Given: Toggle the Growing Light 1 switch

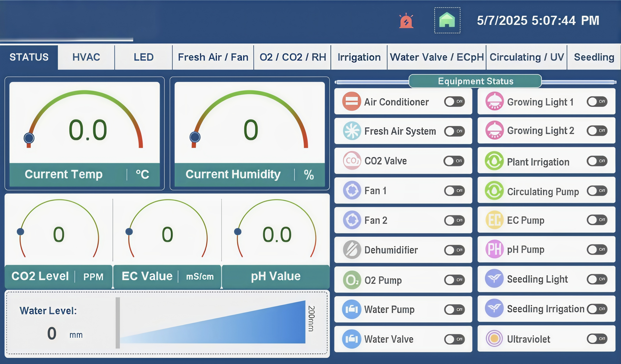Looking at the screenshot, I should (597, 101).
